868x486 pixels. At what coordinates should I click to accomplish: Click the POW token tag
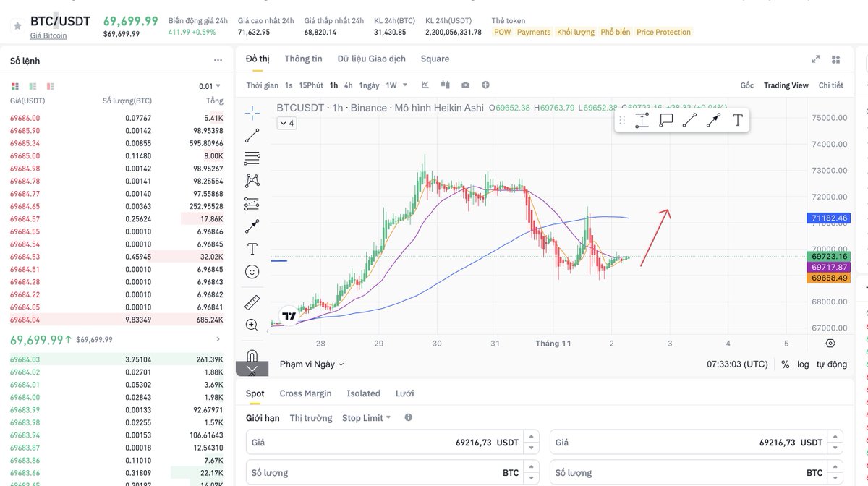click(x=502, y=32)
